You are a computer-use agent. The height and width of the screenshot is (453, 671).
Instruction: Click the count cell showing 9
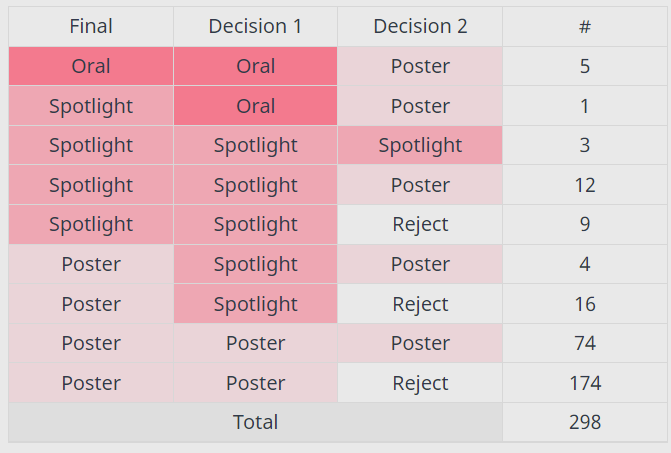pyautogui.click(x=585, y=225)
